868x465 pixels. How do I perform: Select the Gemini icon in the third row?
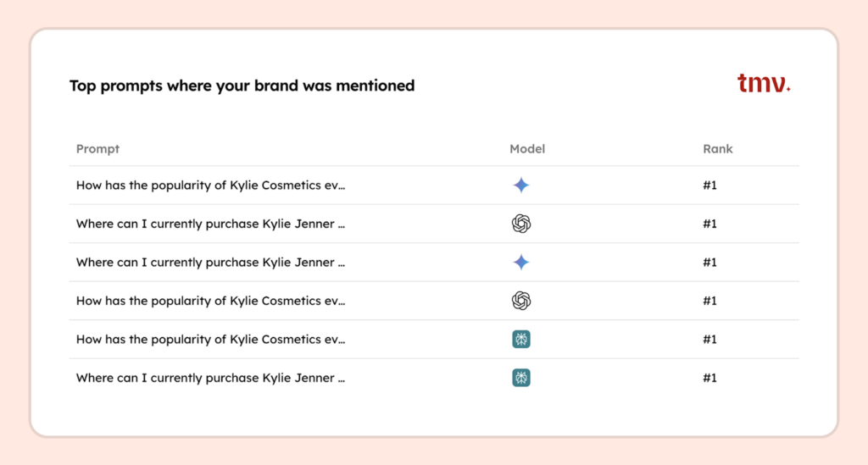click(x=520, y=263)
